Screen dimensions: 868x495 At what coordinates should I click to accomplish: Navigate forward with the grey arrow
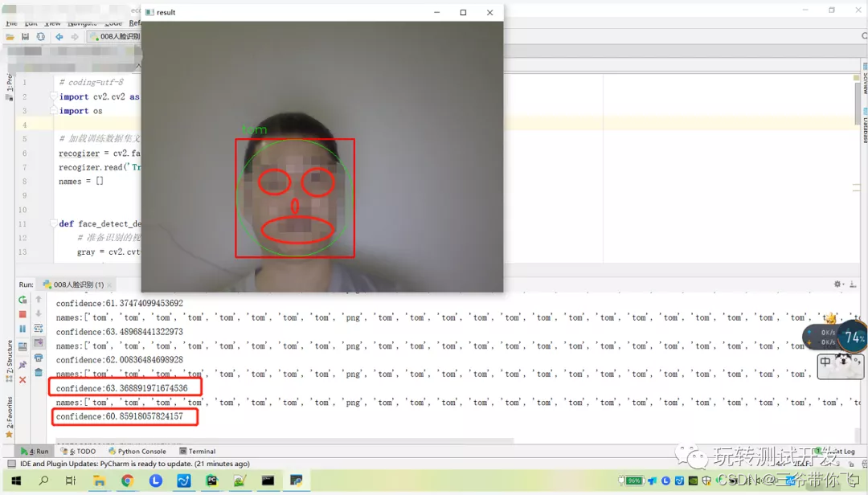[75, 36]
